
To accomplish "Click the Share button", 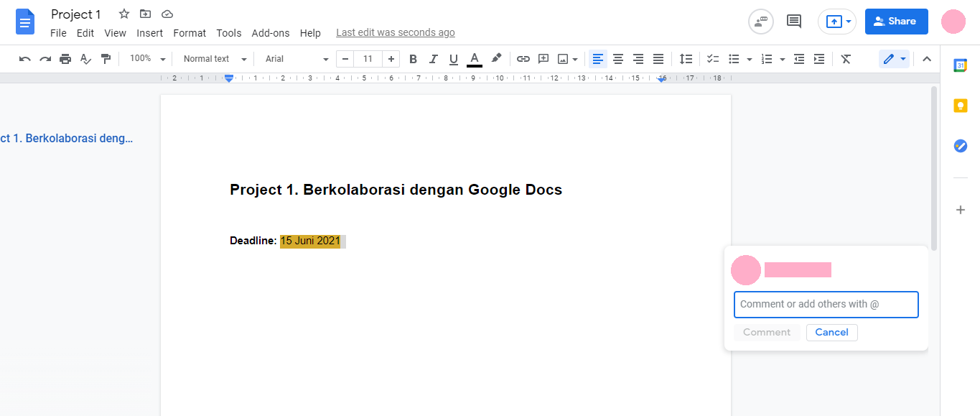I will pos(896,22).
